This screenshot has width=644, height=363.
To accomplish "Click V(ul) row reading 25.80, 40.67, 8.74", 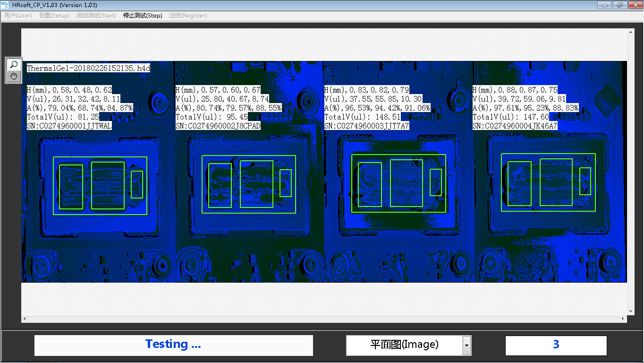I will pos(222,99).
